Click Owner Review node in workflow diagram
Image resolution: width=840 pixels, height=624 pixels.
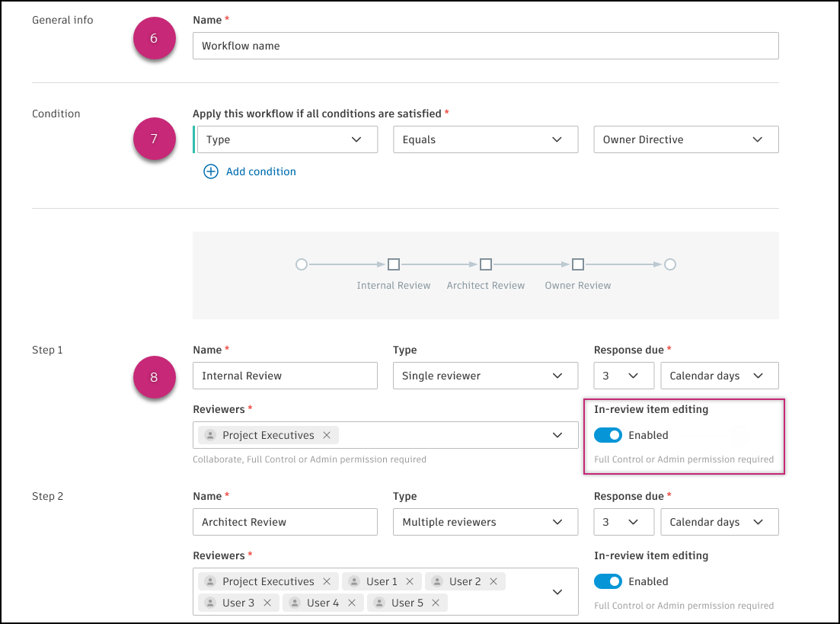[x=578, y=264]
